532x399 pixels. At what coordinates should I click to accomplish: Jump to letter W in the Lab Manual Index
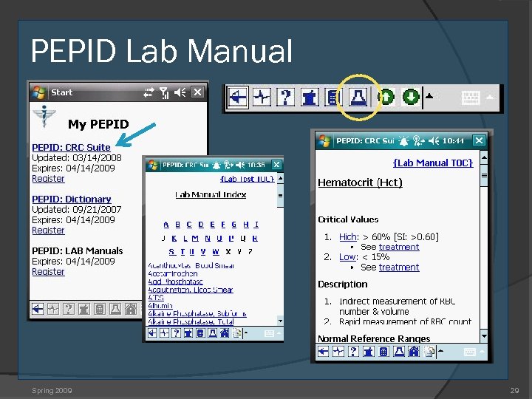pos(216,252)
